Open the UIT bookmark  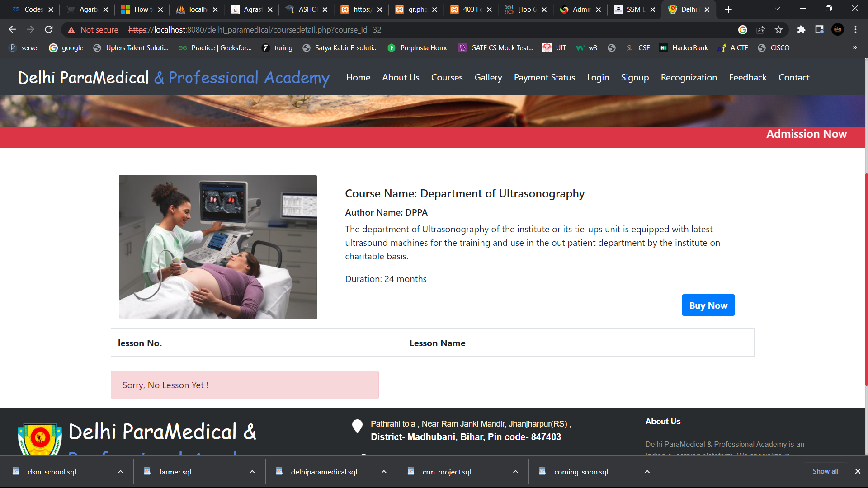554,47
